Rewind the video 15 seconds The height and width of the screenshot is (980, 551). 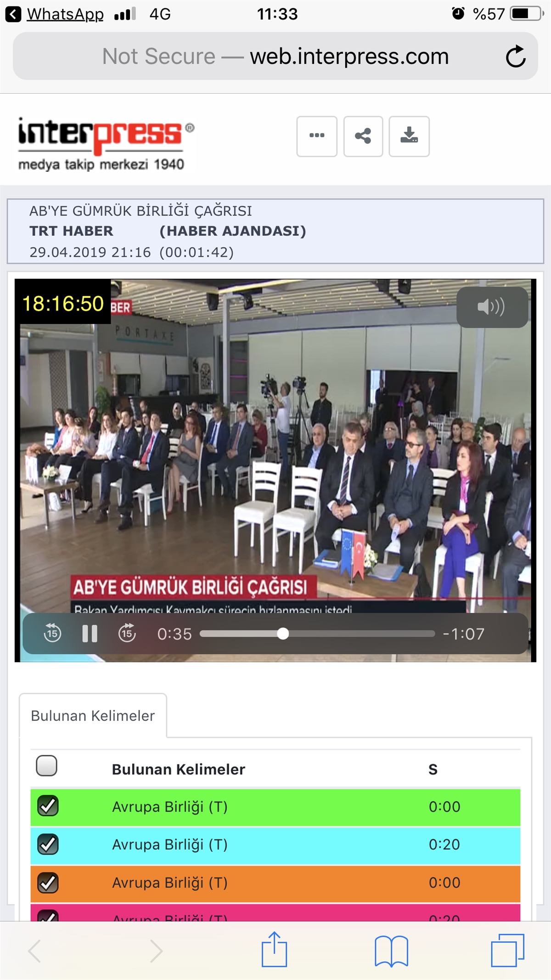(52, 634)
